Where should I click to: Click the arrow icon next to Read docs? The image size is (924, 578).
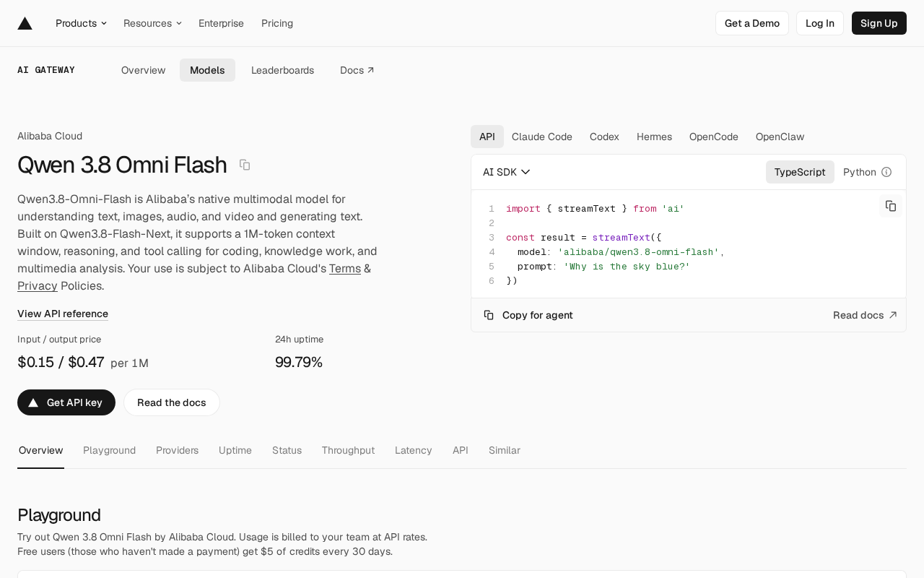[893, 315]
